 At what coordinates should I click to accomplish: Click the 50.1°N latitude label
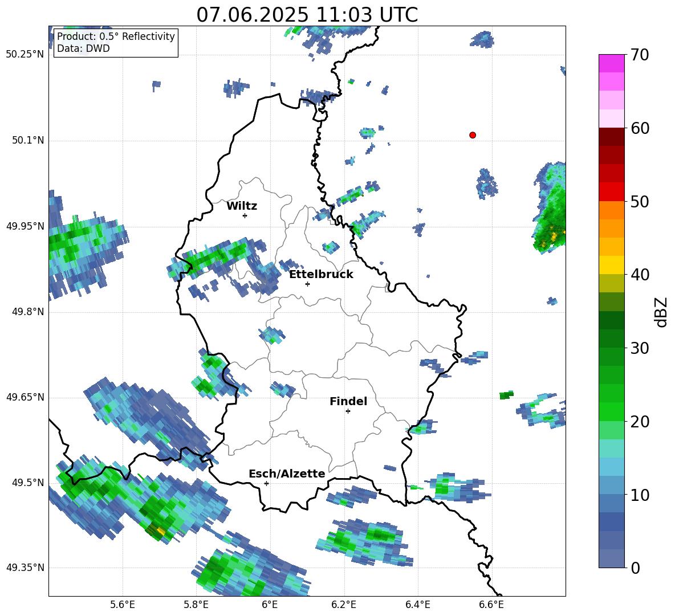point(28,140)
